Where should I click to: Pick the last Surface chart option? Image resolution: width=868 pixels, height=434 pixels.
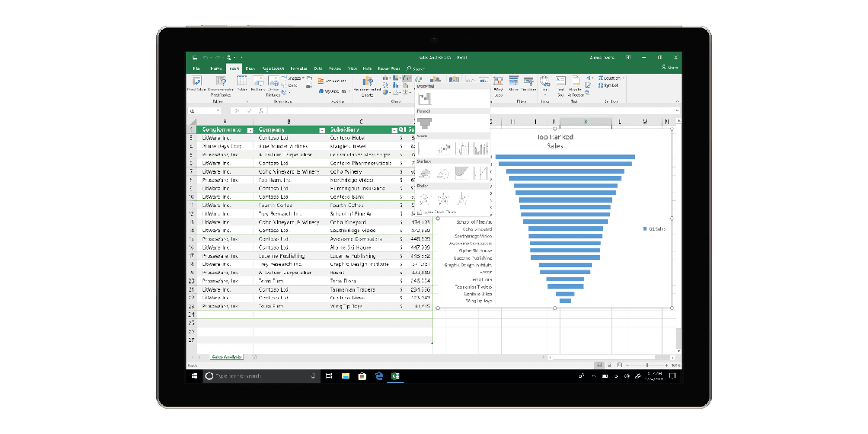coord(481,173)
